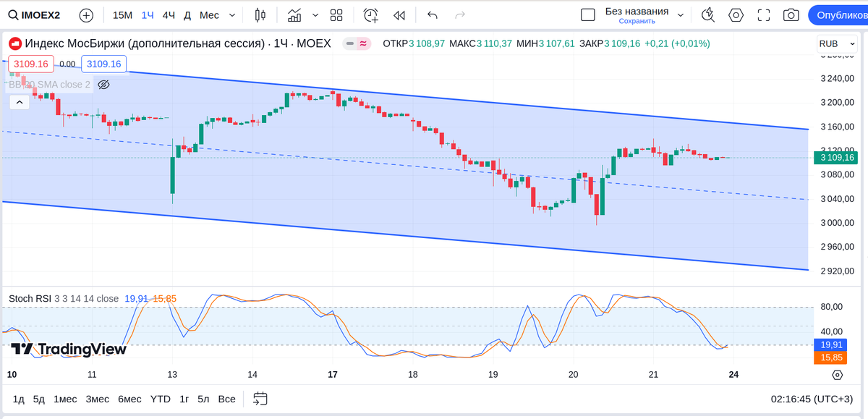This screenshot has height=419, width=868.
Task: Open chart settings hexagon icon
Action: coord(736,14)
